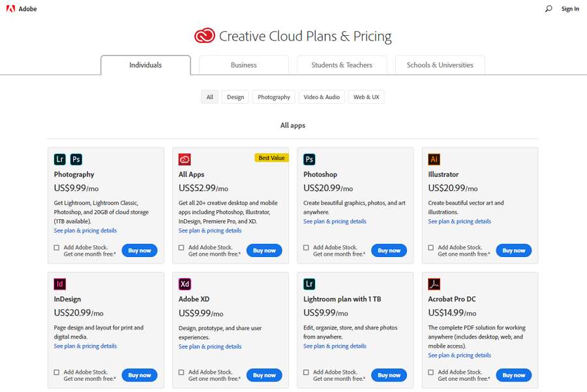This screenshot has height=392, width=587.
Task: Buy the Photography plan now
Action: pos(140,250)
